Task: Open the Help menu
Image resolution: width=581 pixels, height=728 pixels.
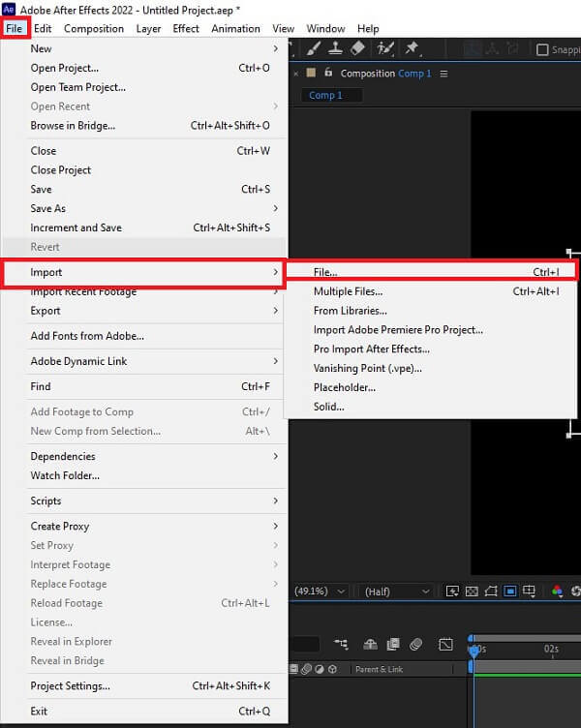Action: [x=368, y=28]
